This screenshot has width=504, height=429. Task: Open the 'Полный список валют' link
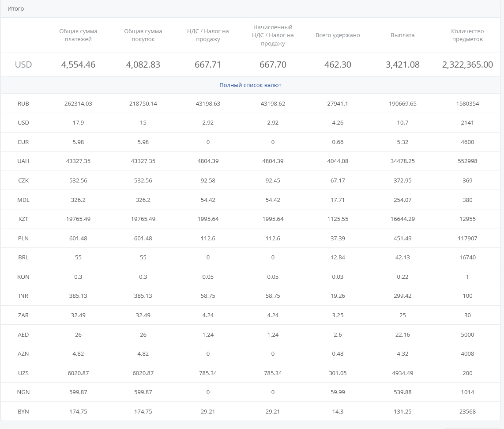[250, 85]
